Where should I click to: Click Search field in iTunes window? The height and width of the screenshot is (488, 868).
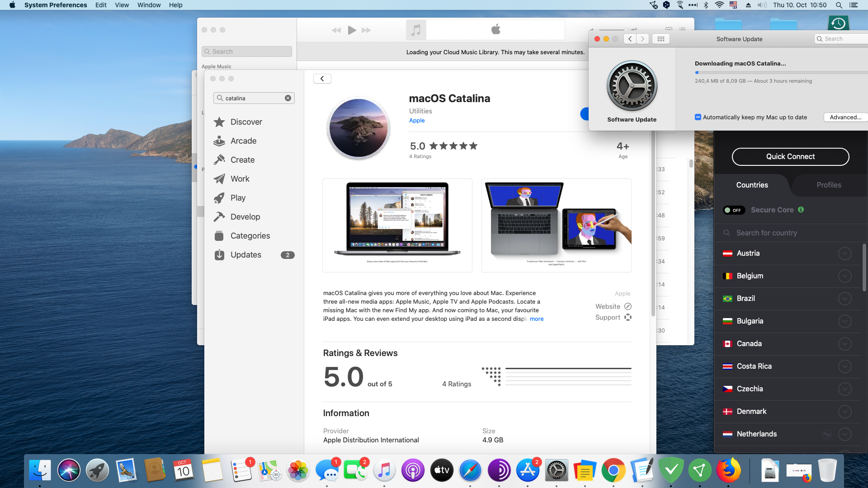click(247, 52)
